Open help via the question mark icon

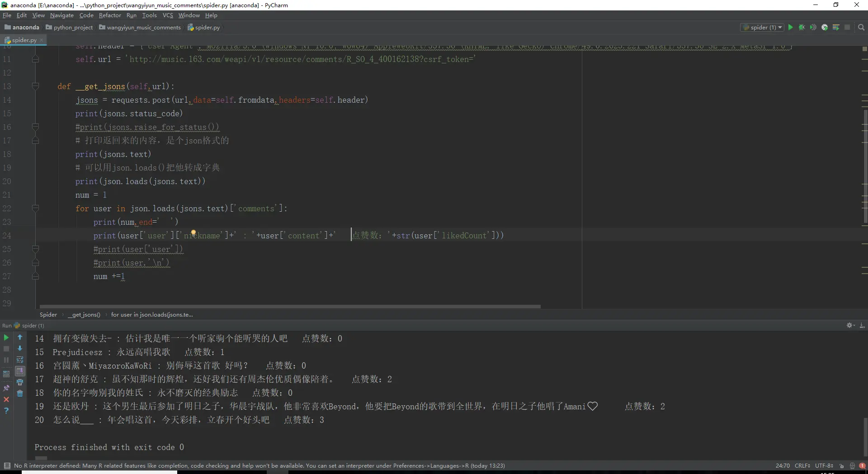[6, 411]
